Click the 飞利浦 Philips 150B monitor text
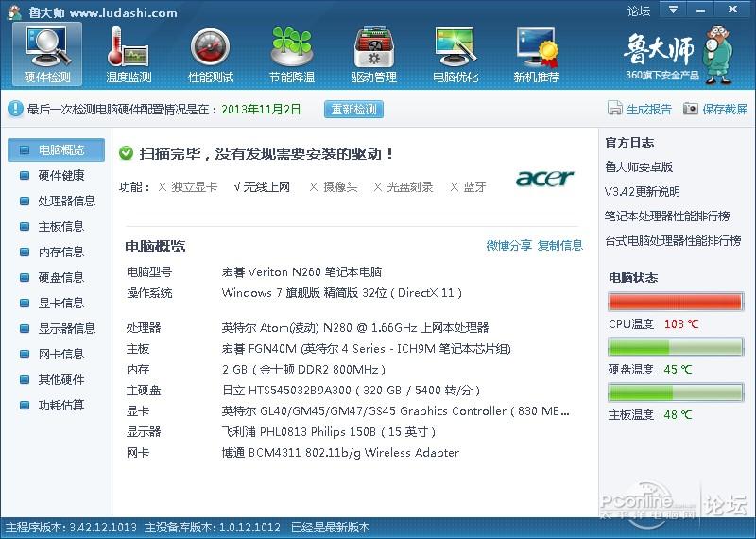 [x=329, y=432]
